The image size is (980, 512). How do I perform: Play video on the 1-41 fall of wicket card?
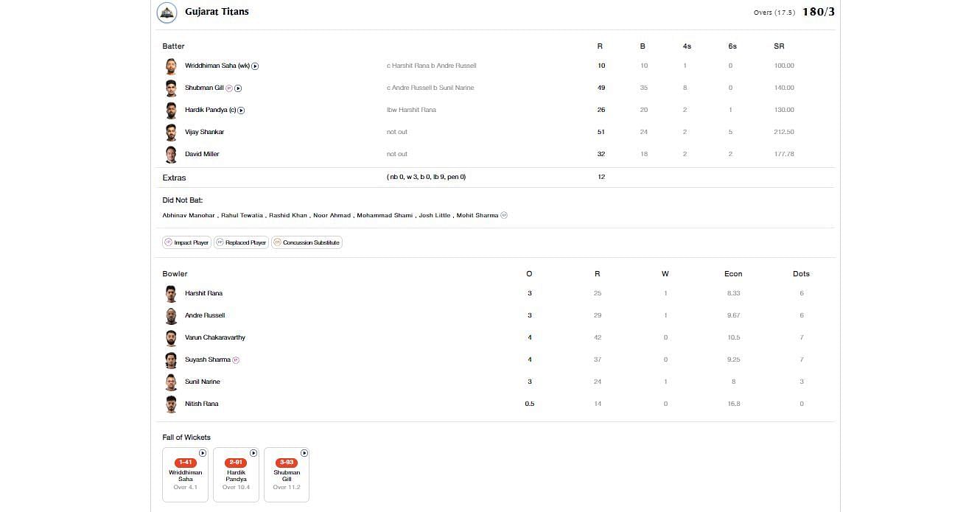pos(203,453)
